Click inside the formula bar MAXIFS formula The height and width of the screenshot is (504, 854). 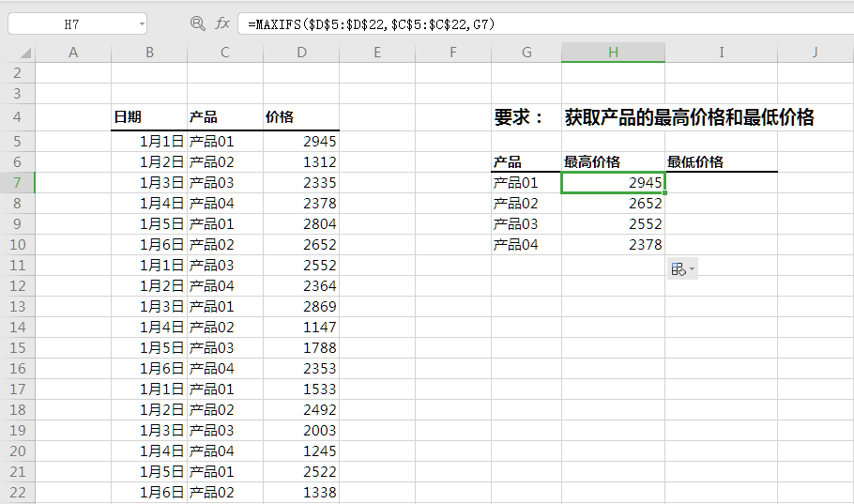[371, 24]
